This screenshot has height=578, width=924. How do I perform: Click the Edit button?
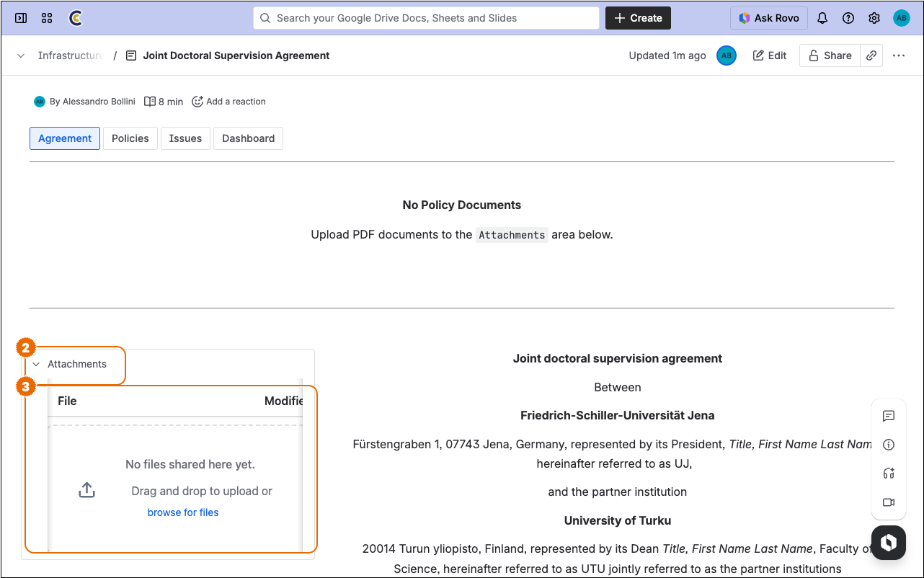(x=770, y=55)
